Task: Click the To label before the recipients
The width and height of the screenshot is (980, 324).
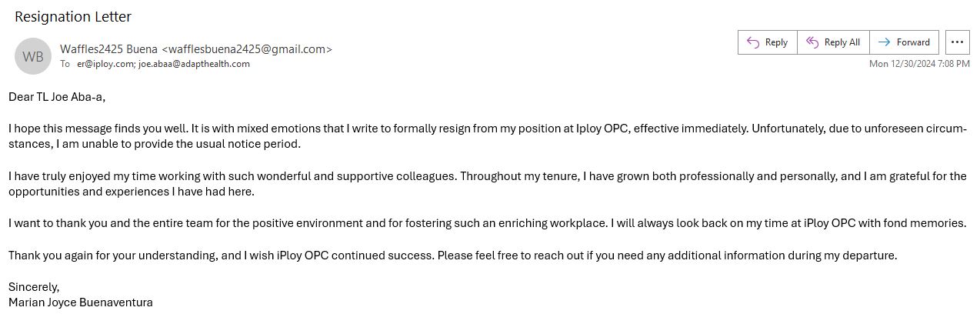Action: [65, 64]
